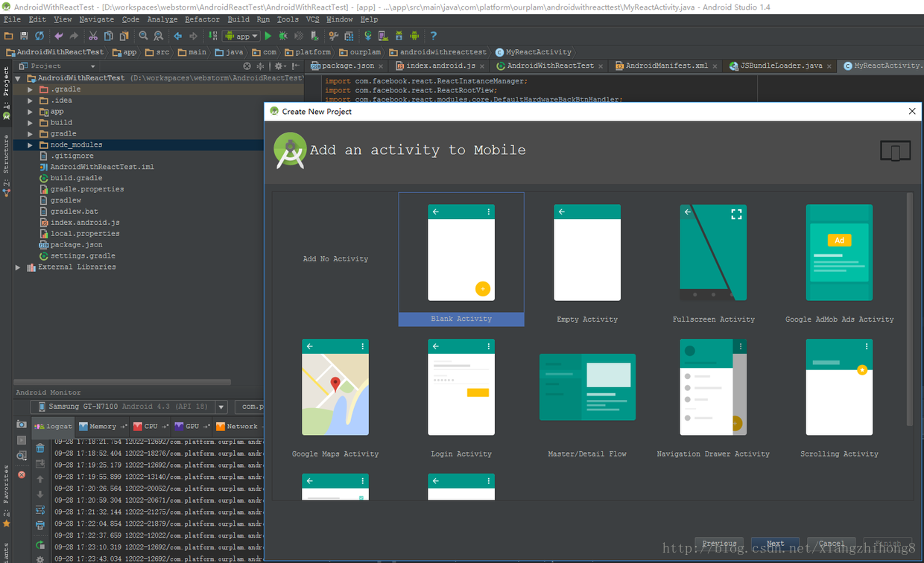Screen dimensions: 924x563
Task: Click the Open folder toolbar icon
Action: [8, 36]
